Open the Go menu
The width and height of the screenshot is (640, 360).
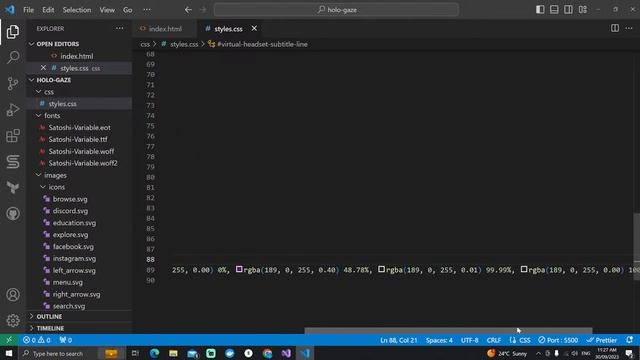[x=128, y=10]
